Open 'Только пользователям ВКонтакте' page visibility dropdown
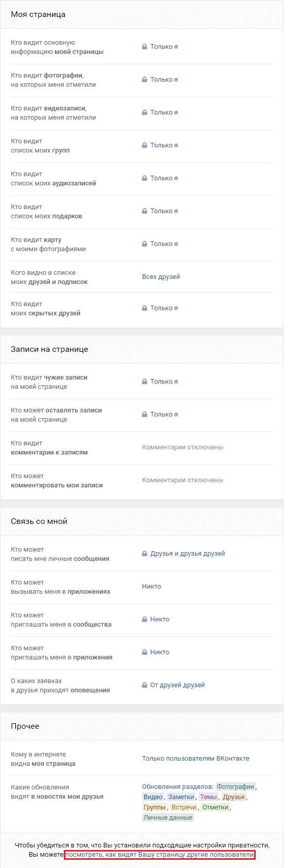This screenshot has height=868, width=284. (196, 759)
